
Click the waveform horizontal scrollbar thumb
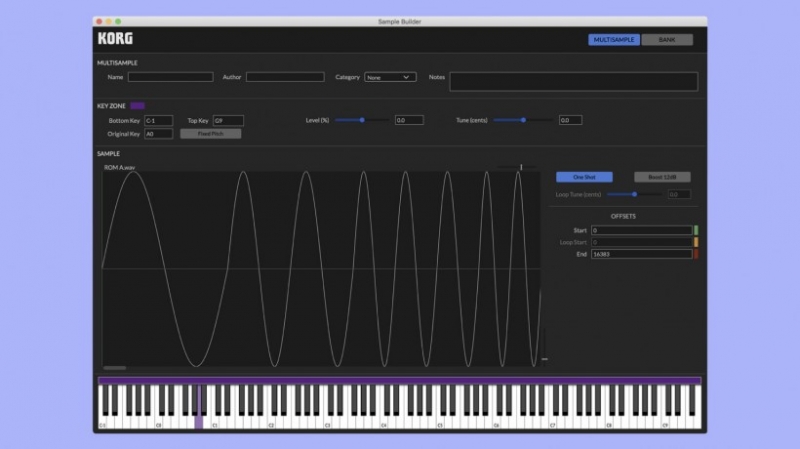pos(115,368)
